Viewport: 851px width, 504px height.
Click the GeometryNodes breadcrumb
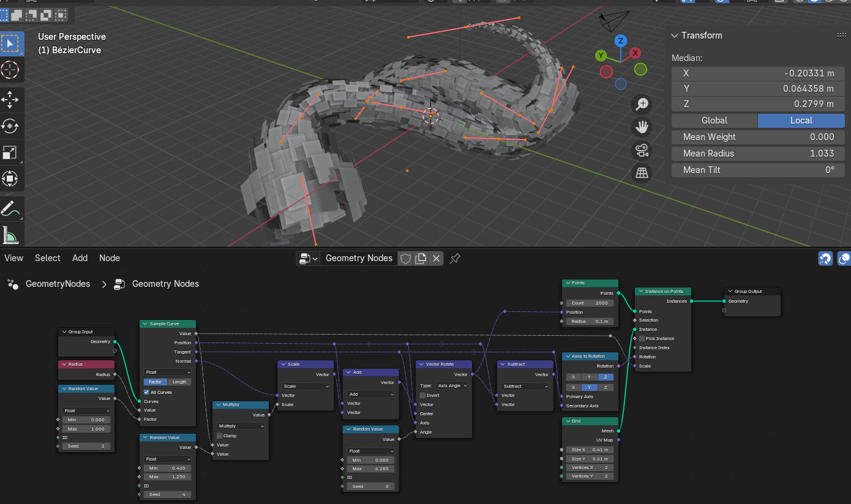click(58, 284)
